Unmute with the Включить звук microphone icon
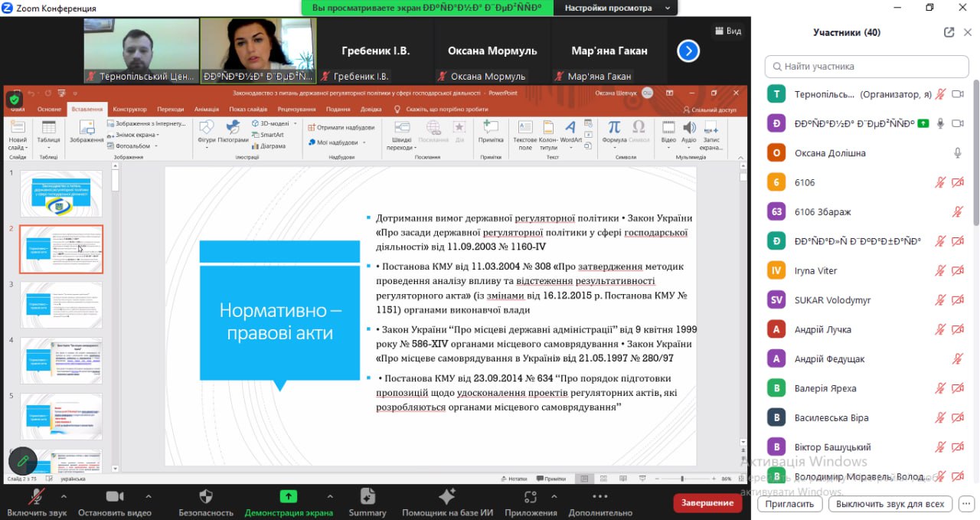The width and height of the screenshot is (980, 520). pos(37,496)
